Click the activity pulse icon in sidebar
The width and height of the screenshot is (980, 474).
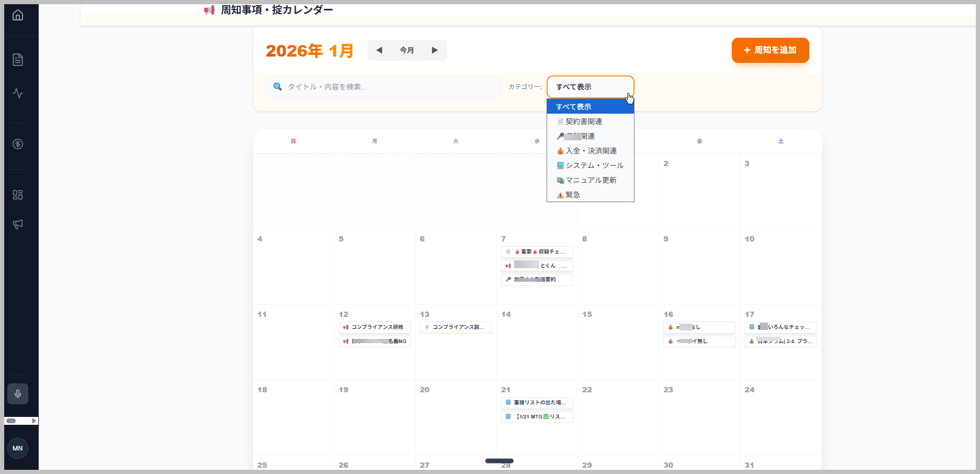(x=18, y=93)
